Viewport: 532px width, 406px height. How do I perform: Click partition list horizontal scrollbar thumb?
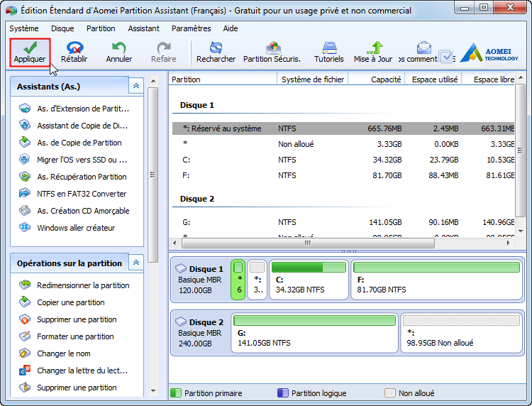tap(308, 243)
